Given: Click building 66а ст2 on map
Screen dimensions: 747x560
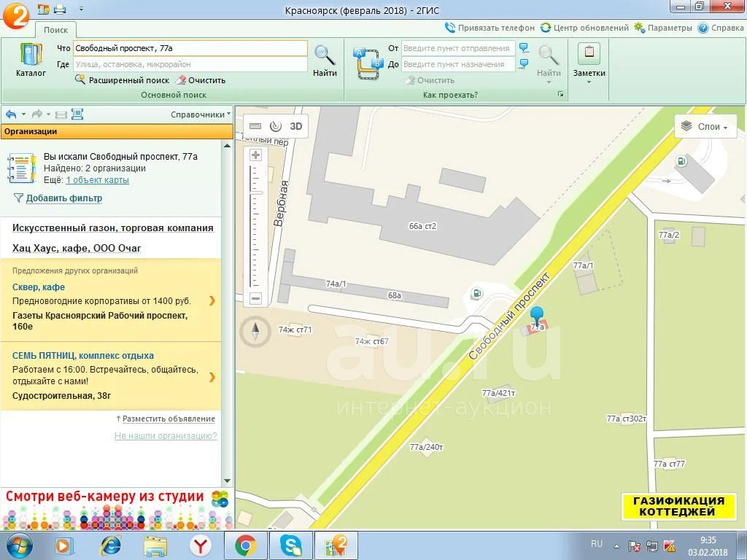Looking at the screenshot, I should tap(422, 226).
